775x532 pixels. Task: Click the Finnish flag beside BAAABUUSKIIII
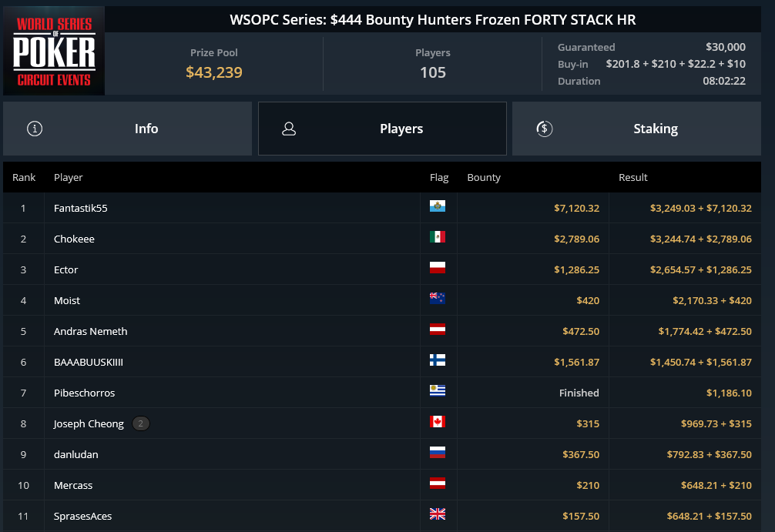(x=438, y=360)
